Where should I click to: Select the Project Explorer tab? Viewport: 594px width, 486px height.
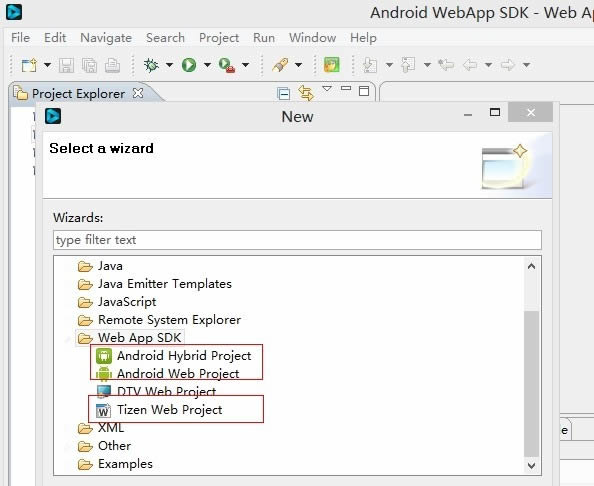[x=78, y=94]
